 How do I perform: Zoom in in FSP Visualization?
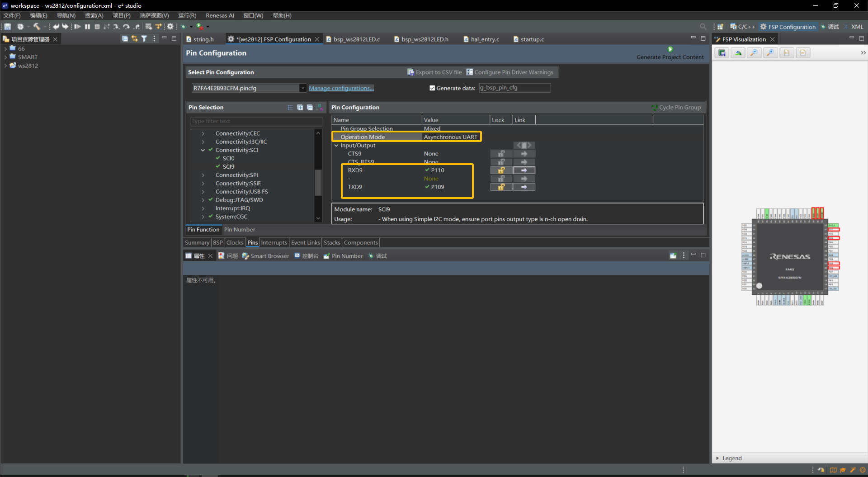pos(770,53)
